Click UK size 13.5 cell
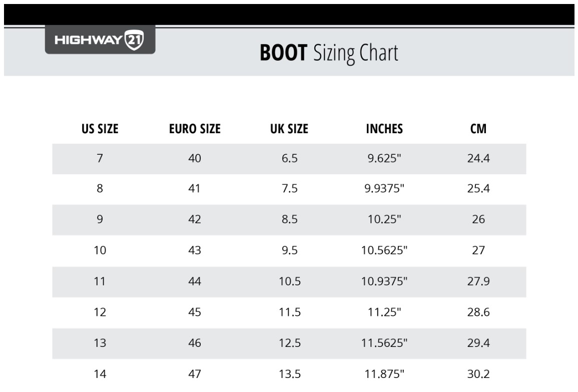Viewport: 578px width, 392px height. click(290, 374)
